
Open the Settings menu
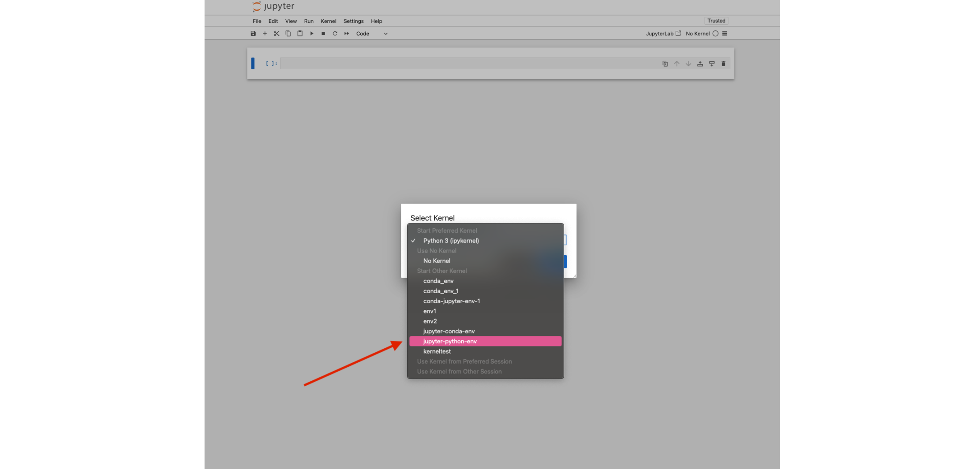pos(353,21)
